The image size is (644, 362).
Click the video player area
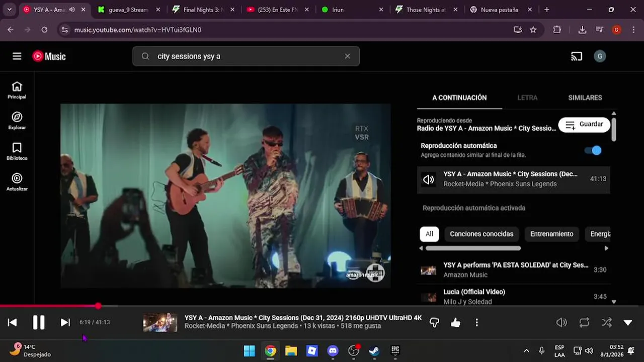point(225,196)
